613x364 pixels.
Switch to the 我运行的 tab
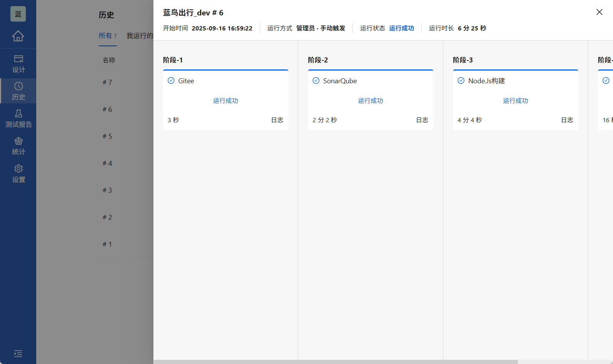[140, 36]
